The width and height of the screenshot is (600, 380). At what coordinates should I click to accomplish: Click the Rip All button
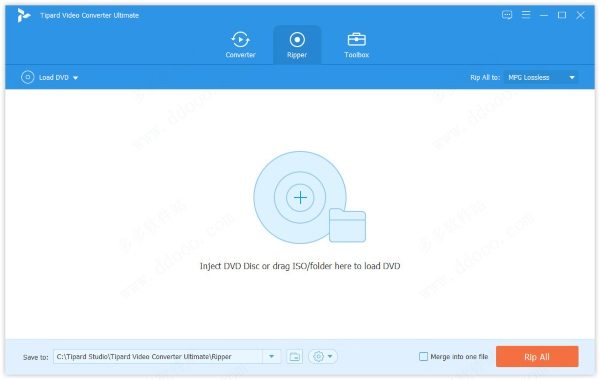point(537,357)
